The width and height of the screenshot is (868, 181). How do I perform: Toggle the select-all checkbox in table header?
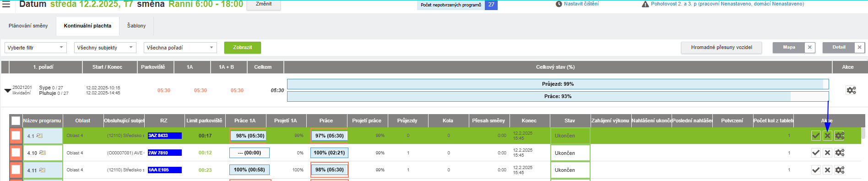tap(16, 121)
